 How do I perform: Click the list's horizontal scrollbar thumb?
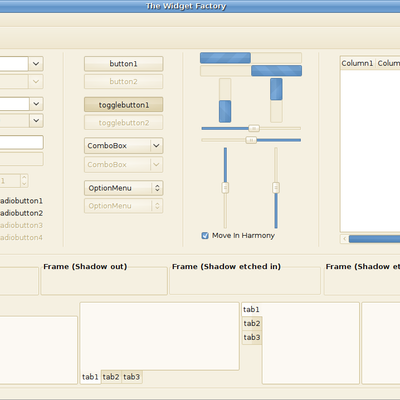374,239
